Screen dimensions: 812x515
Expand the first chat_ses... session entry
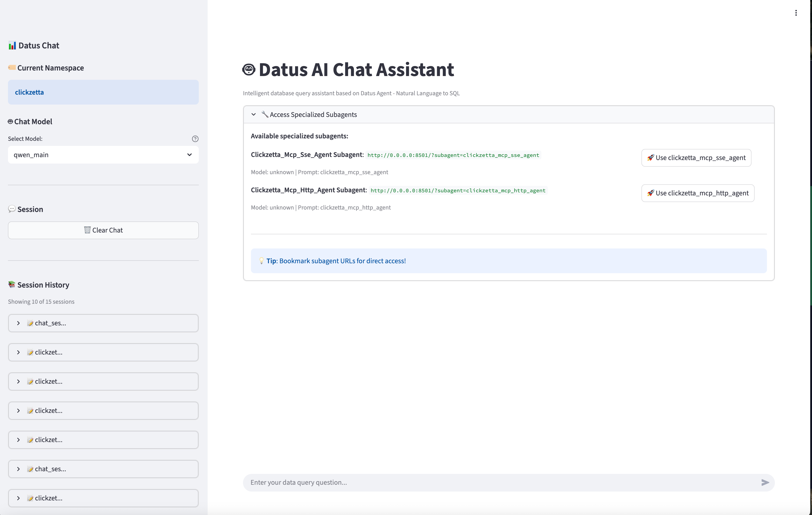tap(103, 323)
